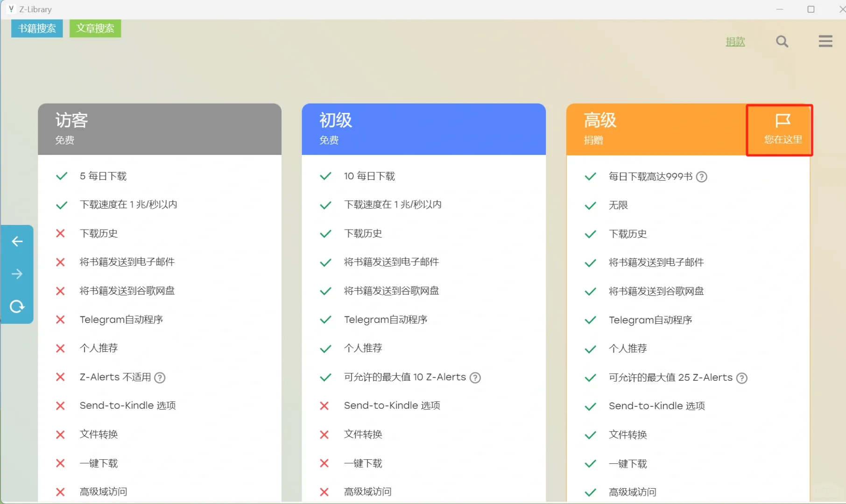
Task: Click the red X beside 访客 下载历史
Action: tap(60, 233)
